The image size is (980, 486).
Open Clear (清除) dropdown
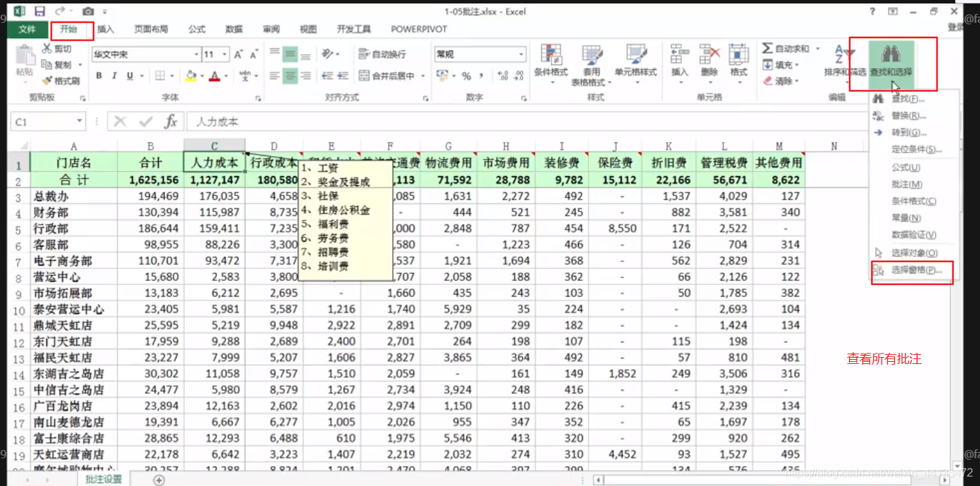[781, 80]
